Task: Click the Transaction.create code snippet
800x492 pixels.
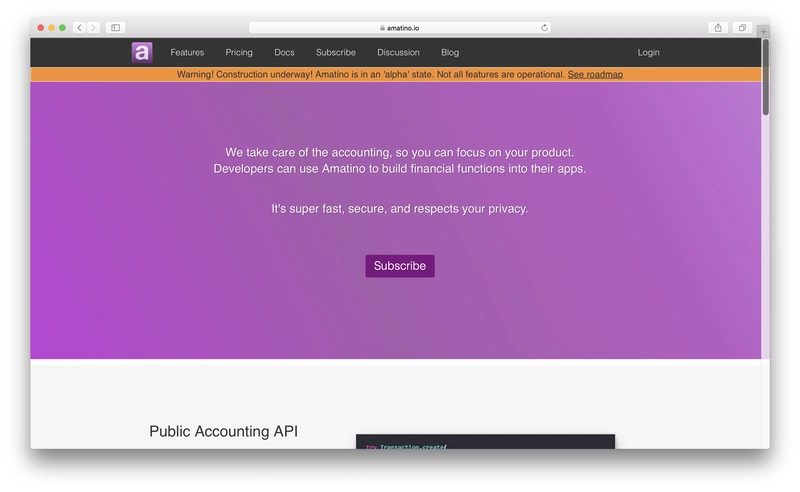Action: (x=485, y=442)
